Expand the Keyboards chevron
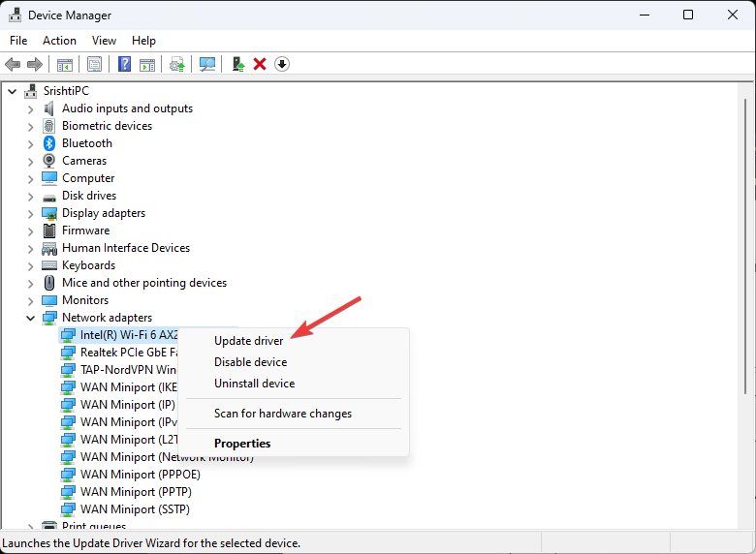Image resolution: width=756 pixels, height=554 pixels. point(30,266)
